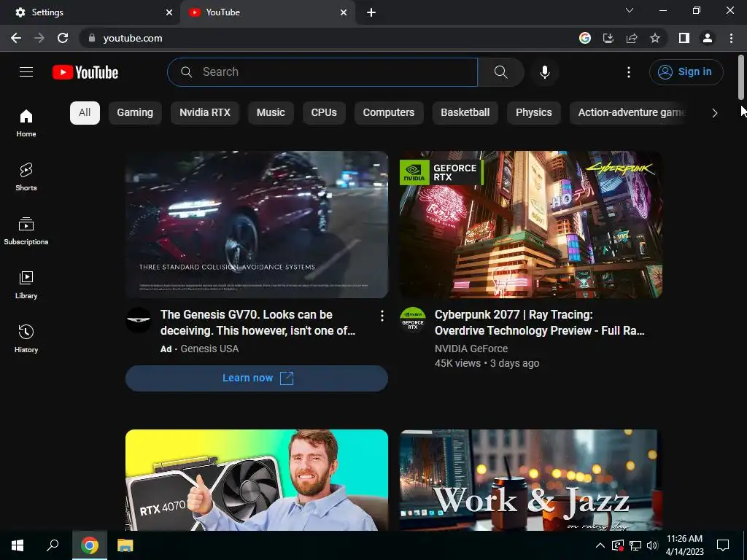747x560 pixels.
Task: Open a new browser tab
Action: [x=371, y=12]
